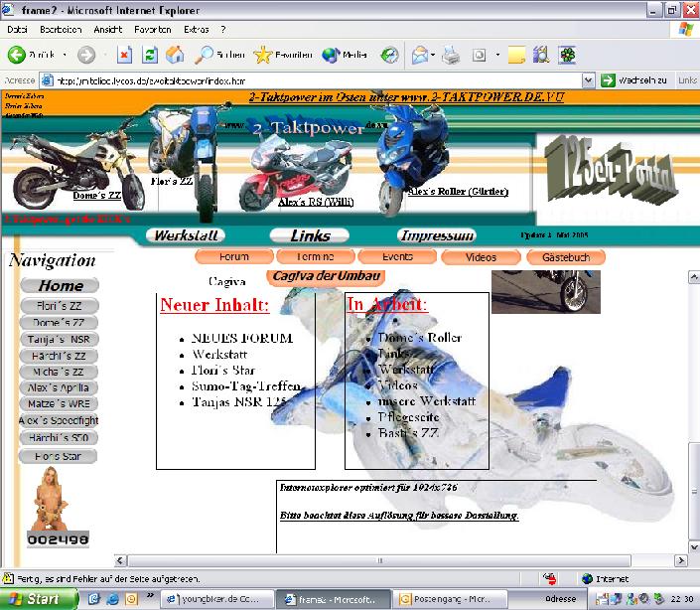Open the address bar dropdown arrow

click(589, 80)
